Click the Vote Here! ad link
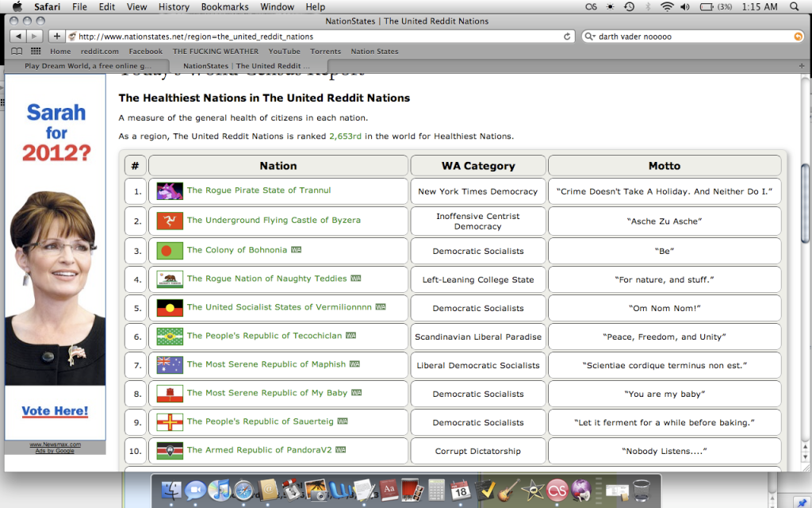This screenshot has width=812, height=508. point(55,411)
